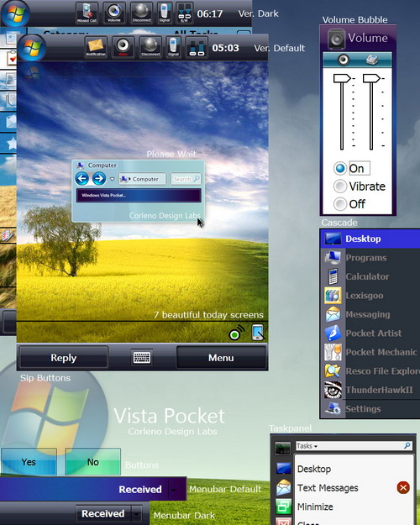
Task: Go back in Computer window
Action: [x=82, y=178]
